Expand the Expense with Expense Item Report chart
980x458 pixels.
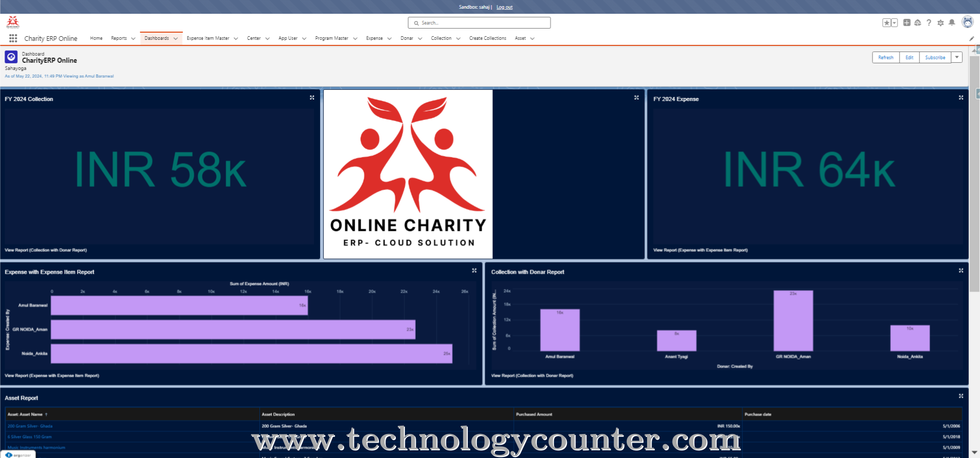pos(474,271)
